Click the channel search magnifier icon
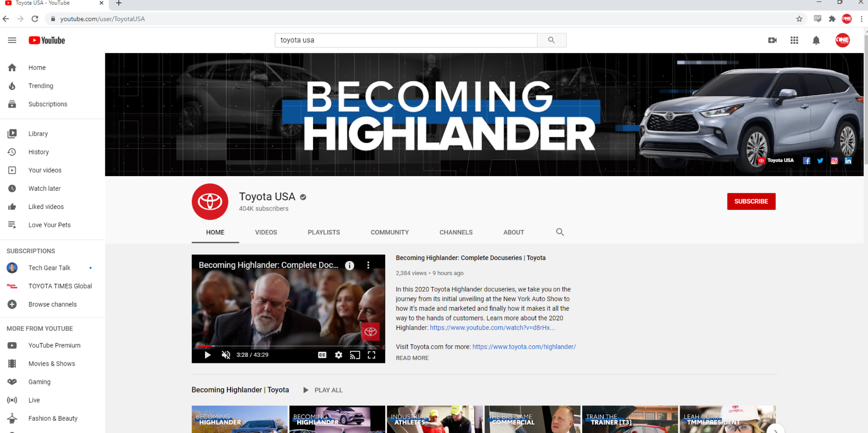The image size is (868, 433). [560, 232]
